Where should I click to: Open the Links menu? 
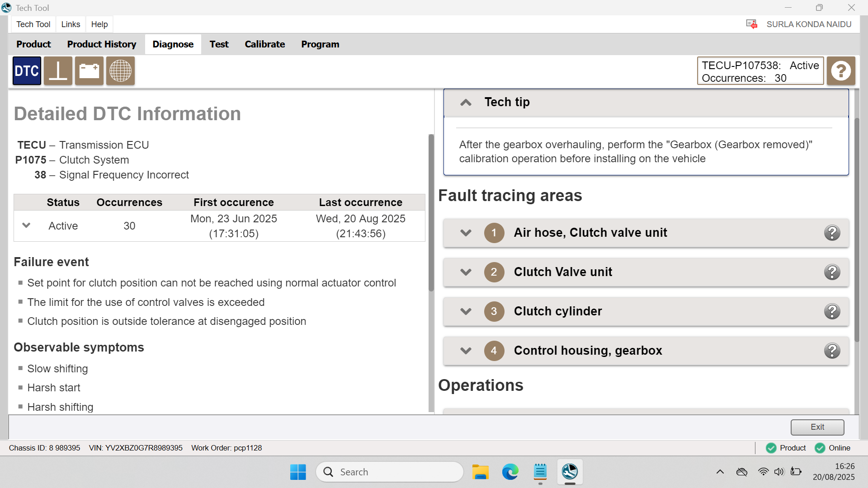(x=71, y=24)
